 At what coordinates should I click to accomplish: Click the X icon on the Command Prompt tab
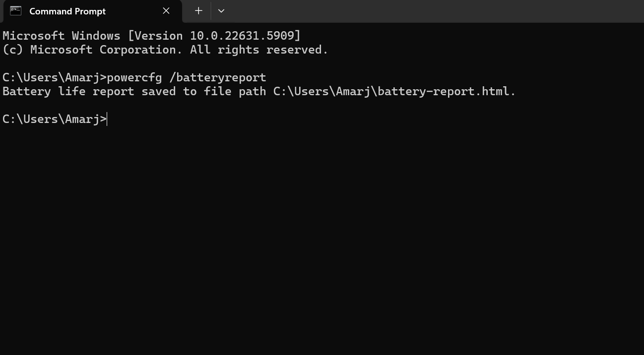(166, 10)
